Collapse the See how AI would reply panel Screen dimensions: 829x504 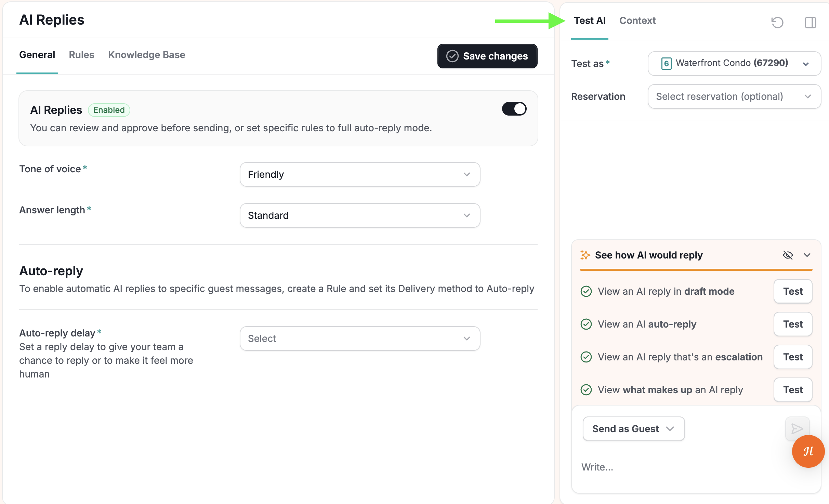807,255
